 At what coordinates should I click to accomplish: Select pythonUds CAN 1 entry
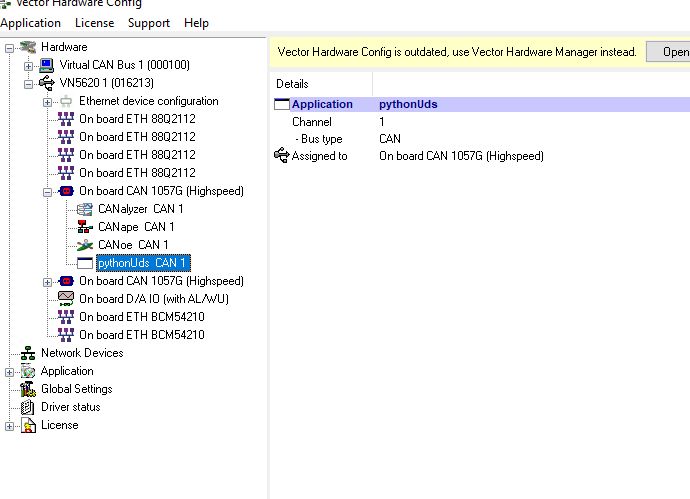[x=143, y=263]
